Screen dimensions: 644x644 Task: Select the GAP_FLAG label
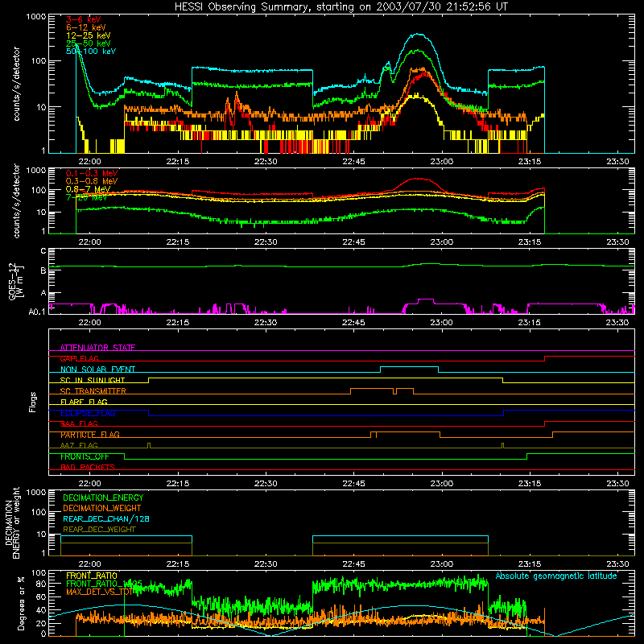tap(79, 358)
